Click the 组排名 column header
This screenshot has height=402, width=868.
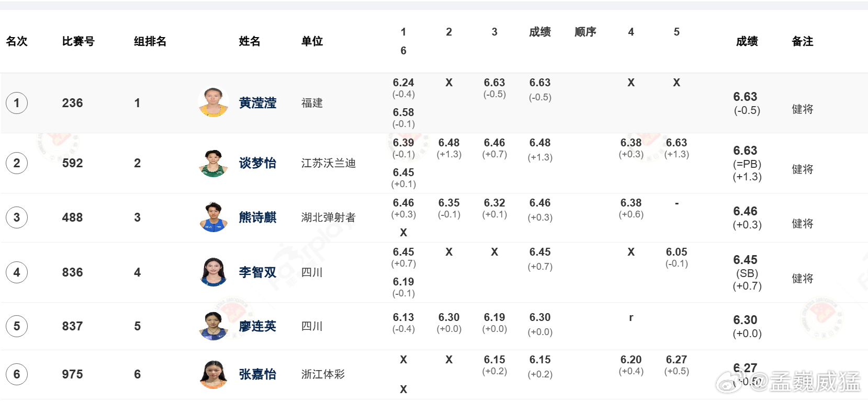pyautogui.click(x=150, y=41)
